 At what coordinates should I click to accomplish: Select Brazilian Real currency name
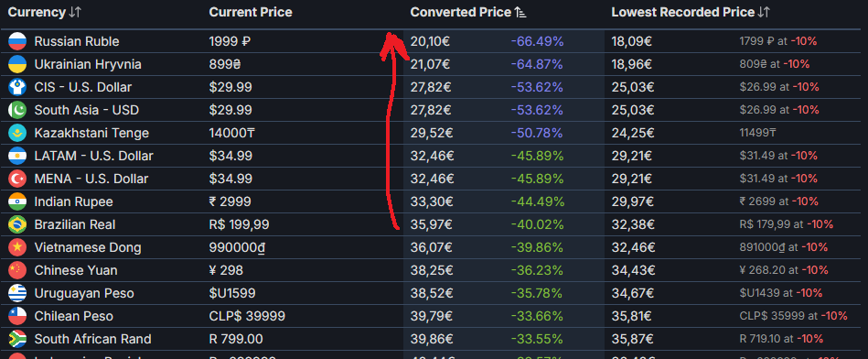pos(75,224)
